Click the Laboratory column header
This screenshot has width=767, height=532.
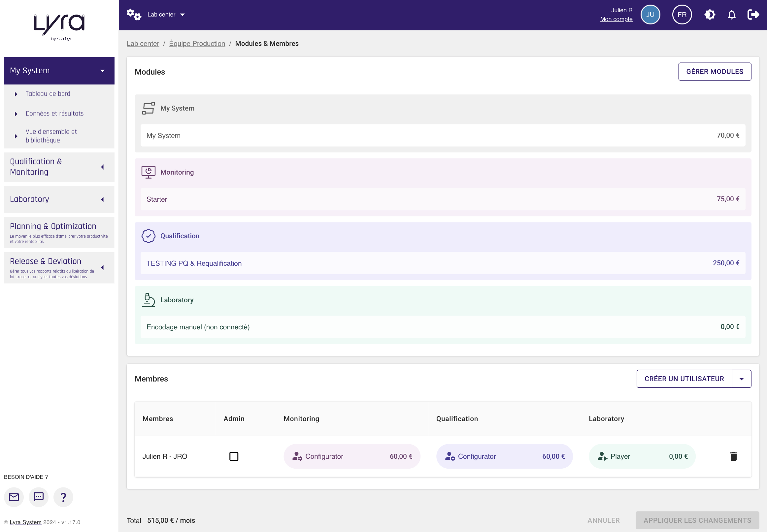tap(606, 419)
